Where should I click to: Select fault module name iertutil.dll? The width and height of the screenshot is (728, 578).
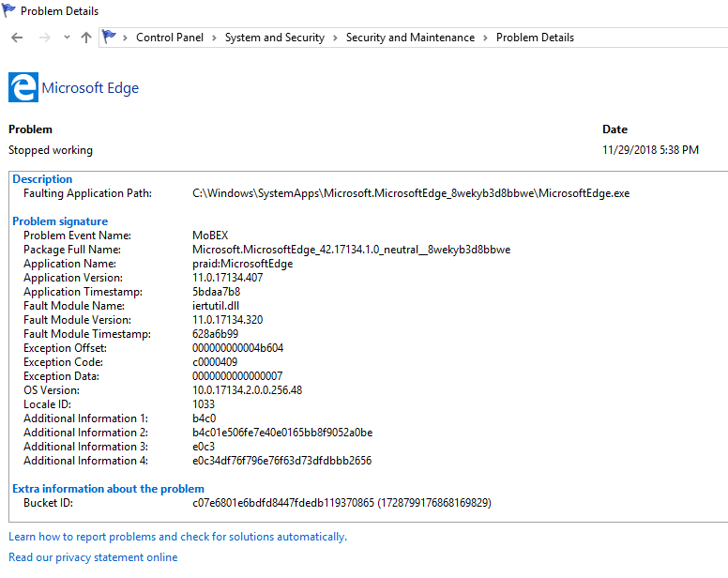[216, 306]
